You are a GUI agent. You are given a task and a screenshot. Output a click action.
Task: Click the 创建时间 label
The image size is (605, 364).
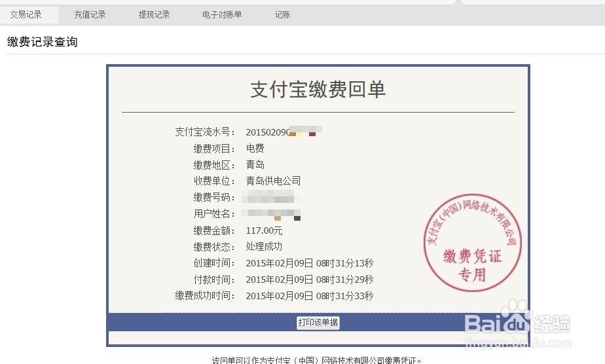(214, 263)
